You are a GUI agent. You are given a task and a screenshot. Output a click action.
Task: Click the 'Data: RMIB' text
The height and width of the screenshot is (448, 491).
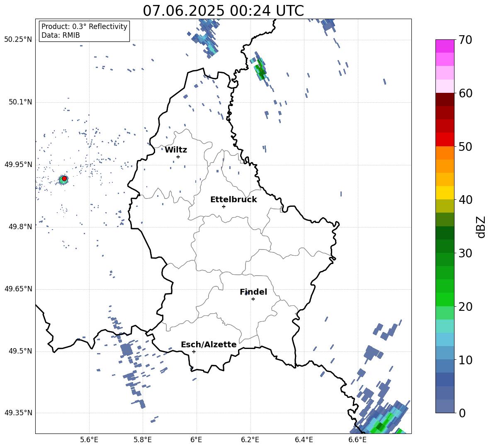(61, 35)
